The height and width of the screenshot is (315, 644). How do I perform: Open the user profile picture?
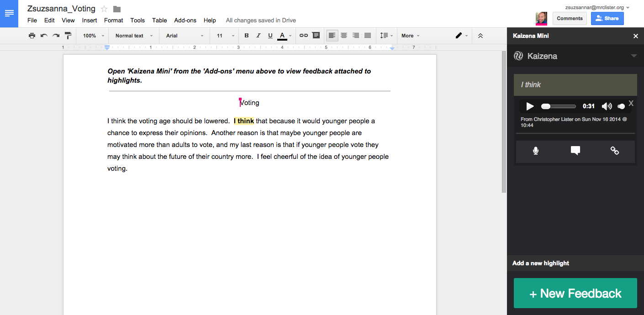coord(542,19)
